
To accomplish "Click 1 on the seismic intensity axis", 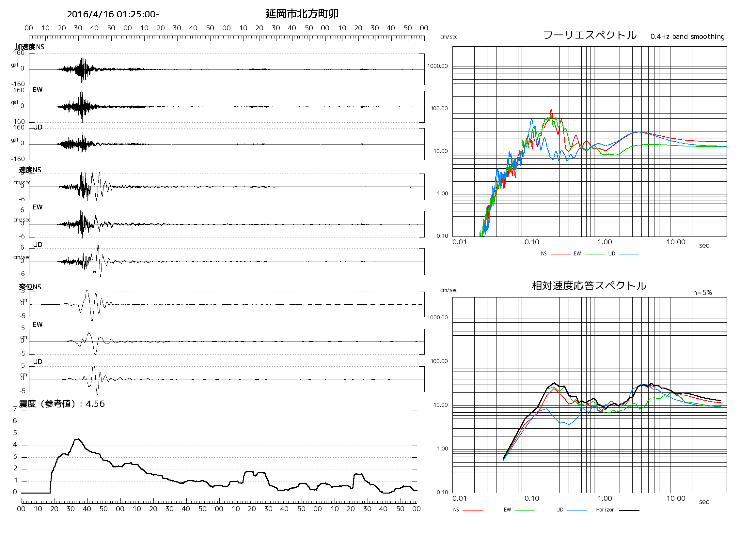I will [15, 481].
